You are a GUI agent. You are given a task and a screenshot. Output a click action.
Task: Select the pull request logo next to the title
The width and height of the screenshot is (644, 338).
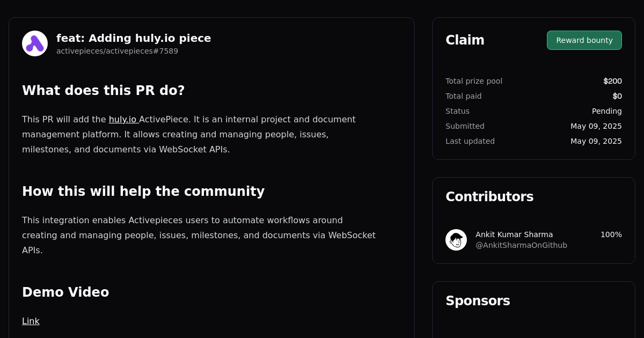pyautogui.click(x=34, y=43)
